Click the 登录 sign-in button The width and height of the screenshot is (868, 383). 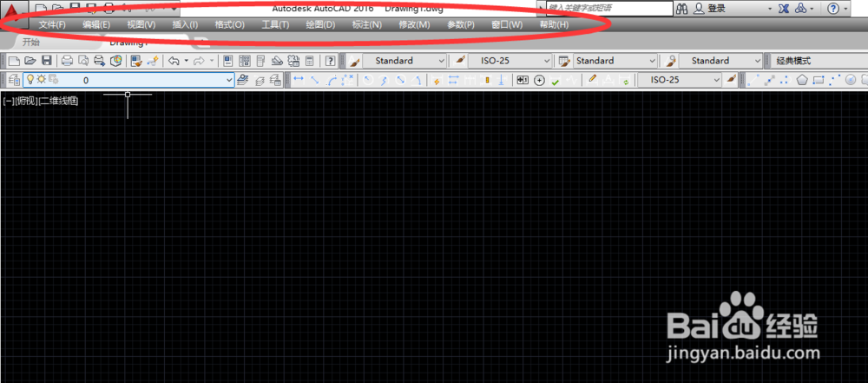[716, 9]
